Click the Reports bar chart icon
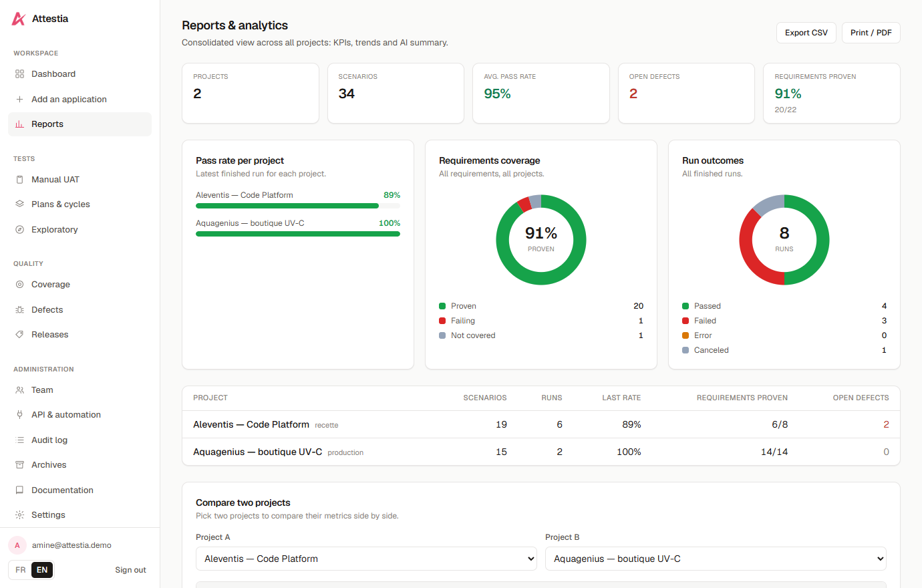This screenshot has width=922, height=588. pyautogui.click(x=19, y=124)
